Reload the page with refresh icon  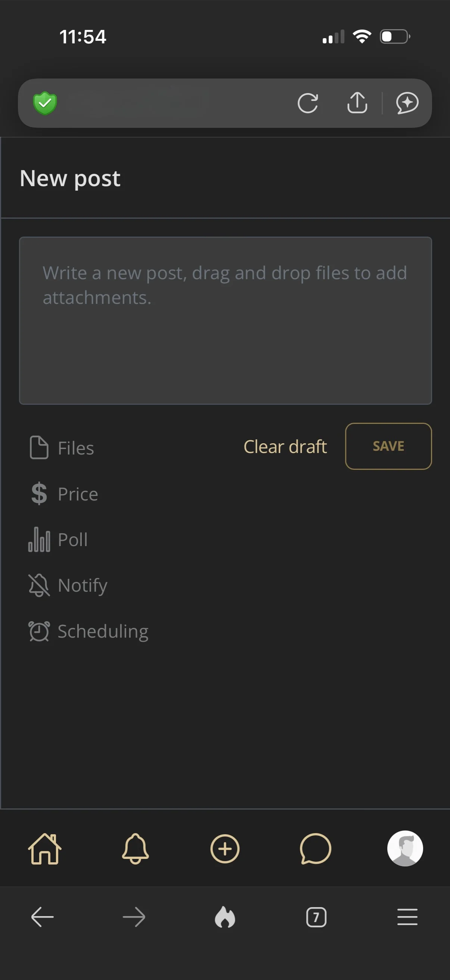click(307, 103)
